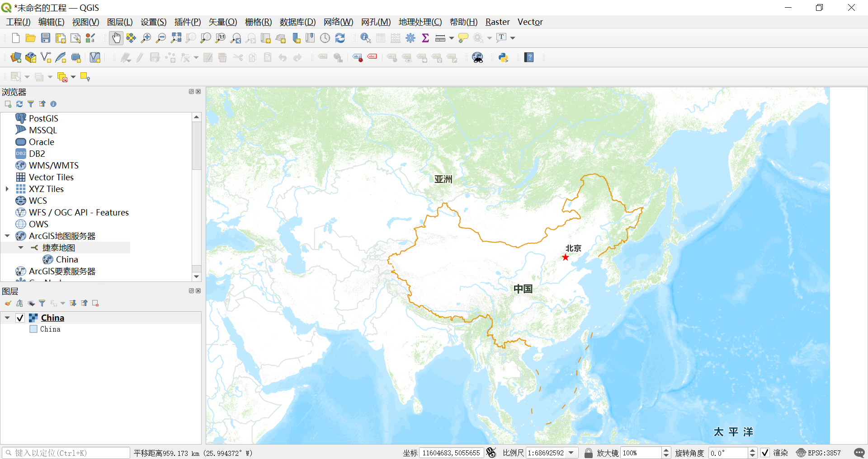Open the Python console
The width and height of the screenshot is (868, 459).
pyautogui.click(x=503, y=57)
